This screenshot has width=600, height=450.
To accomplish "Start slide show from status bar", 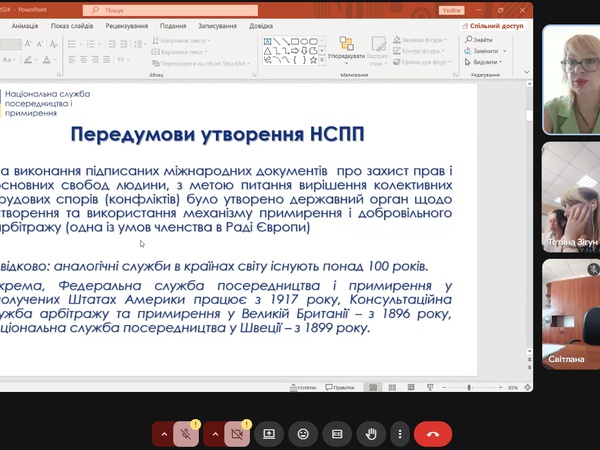I will pyautogui.click(x=430, y=387).
